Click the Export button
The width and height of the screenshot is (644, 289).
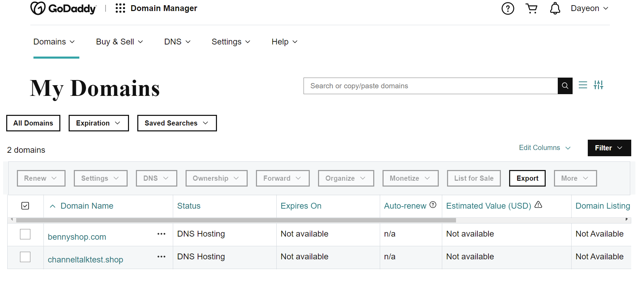(x=527, y=178)
